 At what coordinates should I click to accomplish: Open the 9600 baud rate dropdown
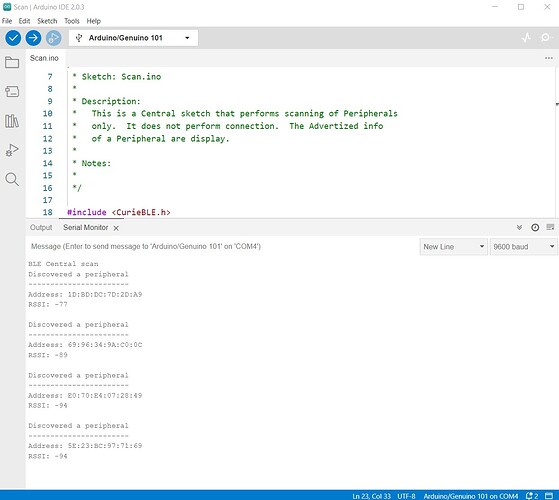tap(523, 247)
